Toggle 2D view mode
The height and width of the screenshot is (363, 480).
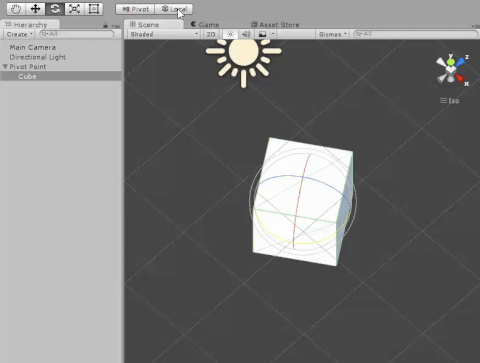tap(211, 34)
